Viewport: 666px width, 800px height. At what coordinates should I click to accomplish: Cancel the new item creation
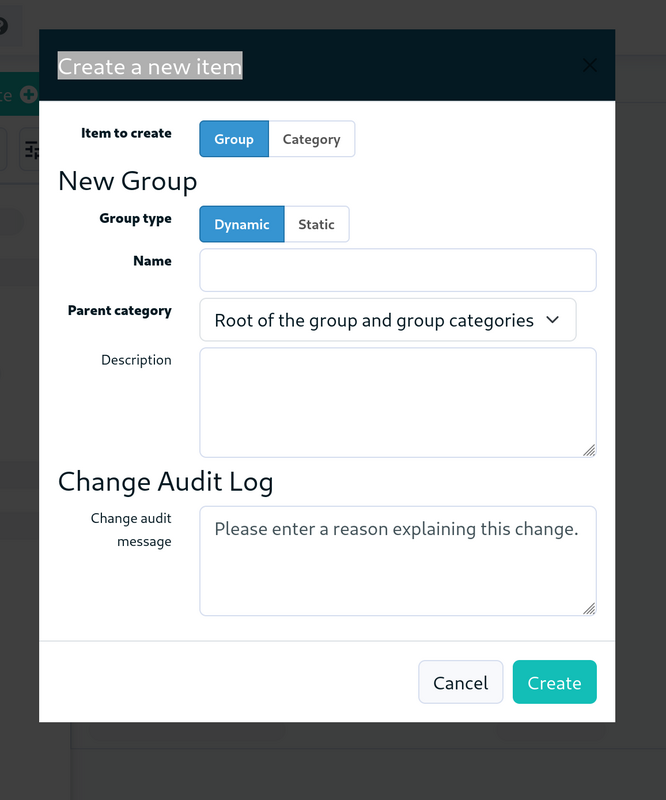(x=460, y=682)
